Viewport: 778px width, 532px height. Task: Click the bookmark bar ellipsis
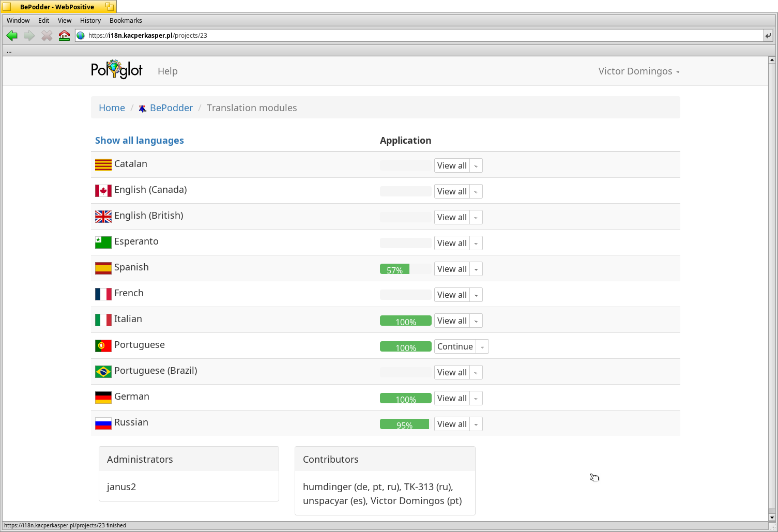(9, 51)
